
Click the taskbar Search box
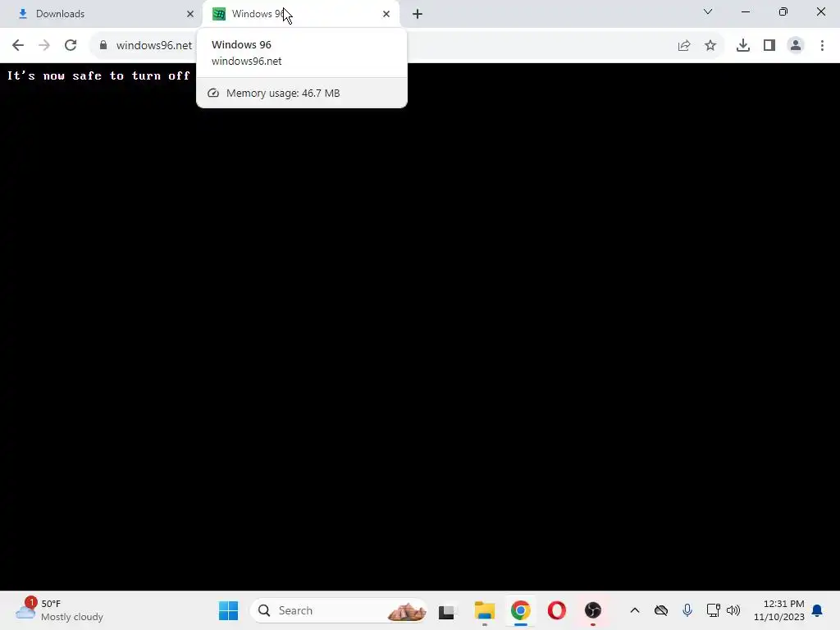[x=339, y=610]
